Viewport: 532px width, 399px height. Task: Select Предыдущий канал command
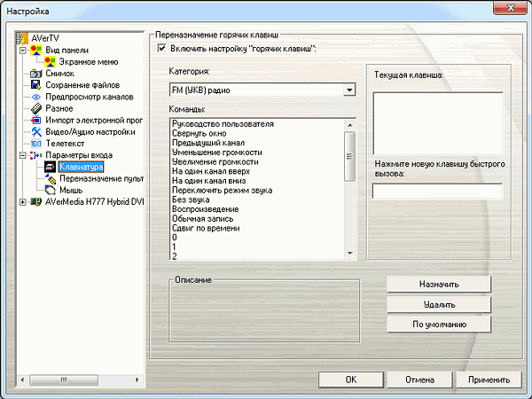click(208, 143)
